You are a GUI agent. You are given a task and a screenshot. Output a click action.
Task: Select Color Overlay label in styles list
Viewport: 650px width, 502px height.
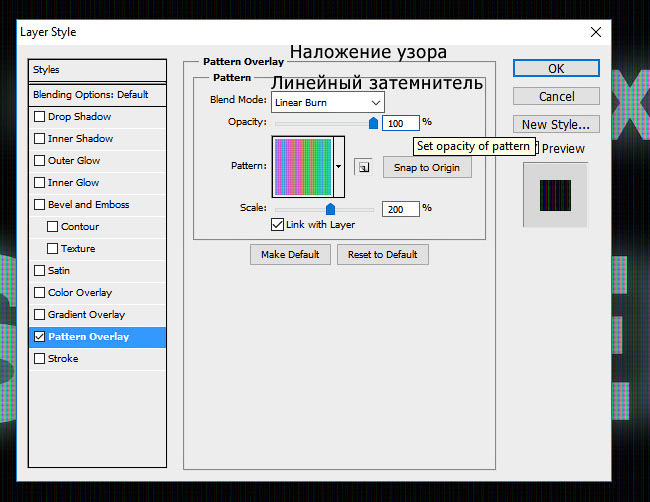(80, 292)
